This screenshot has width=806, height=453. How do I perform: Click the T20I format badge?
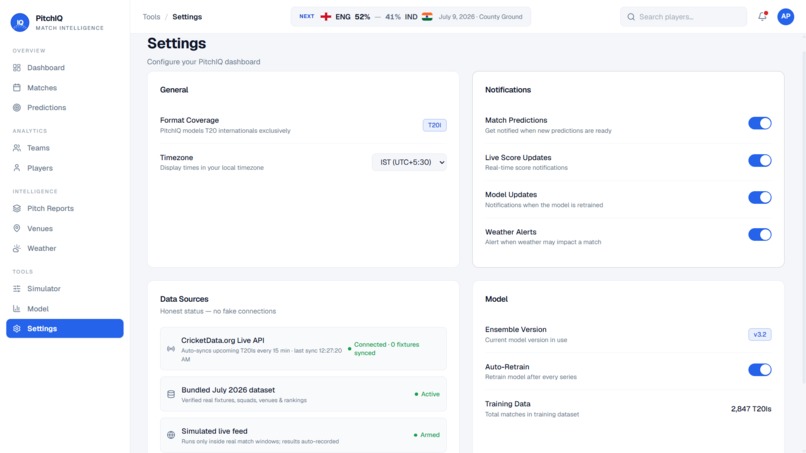[x=434, y=125]
